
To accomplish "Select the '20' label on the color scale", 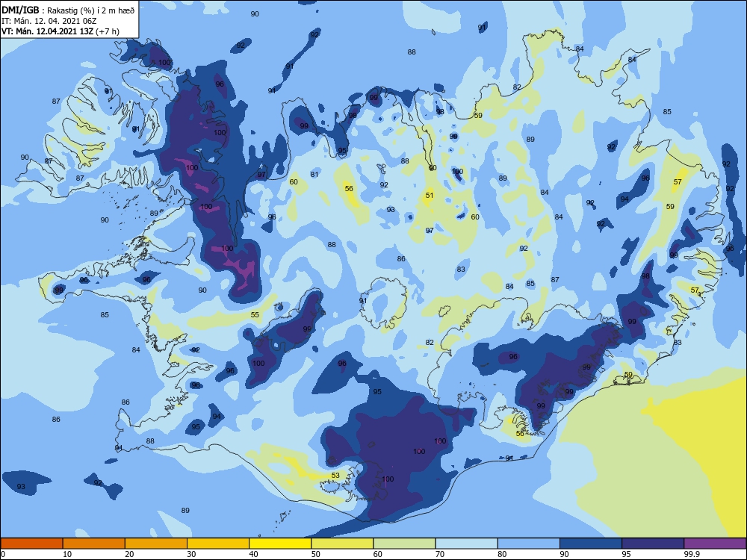I will 129,554.
